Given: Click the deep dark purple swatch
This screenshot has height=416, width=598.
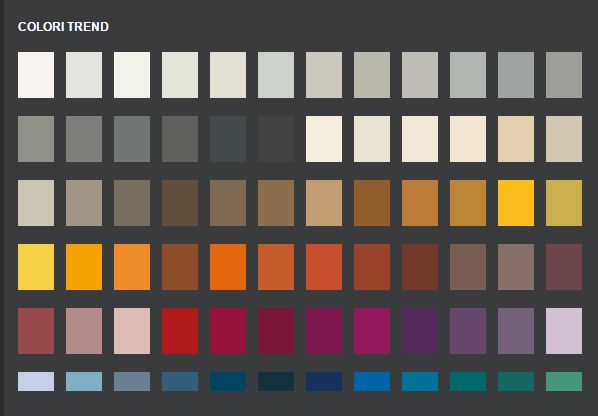Looking at the screenshot, I should 420,331.
